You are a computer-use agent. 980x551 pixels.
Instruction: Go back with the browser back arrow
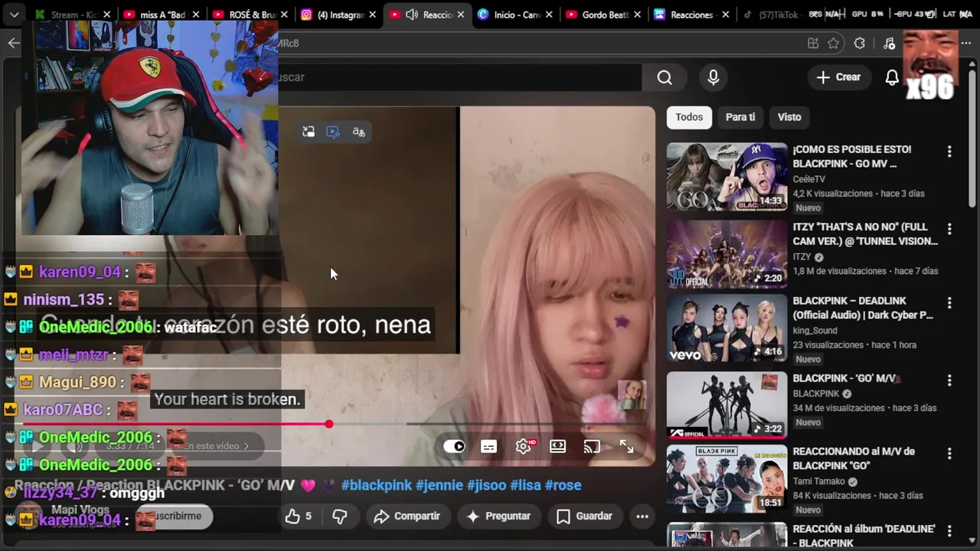pyautogui.click(x=14, y=43)
